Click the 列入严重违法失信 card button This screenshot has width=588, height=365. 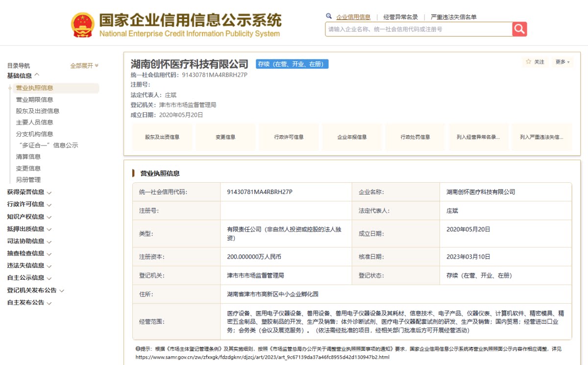(541, 137)
